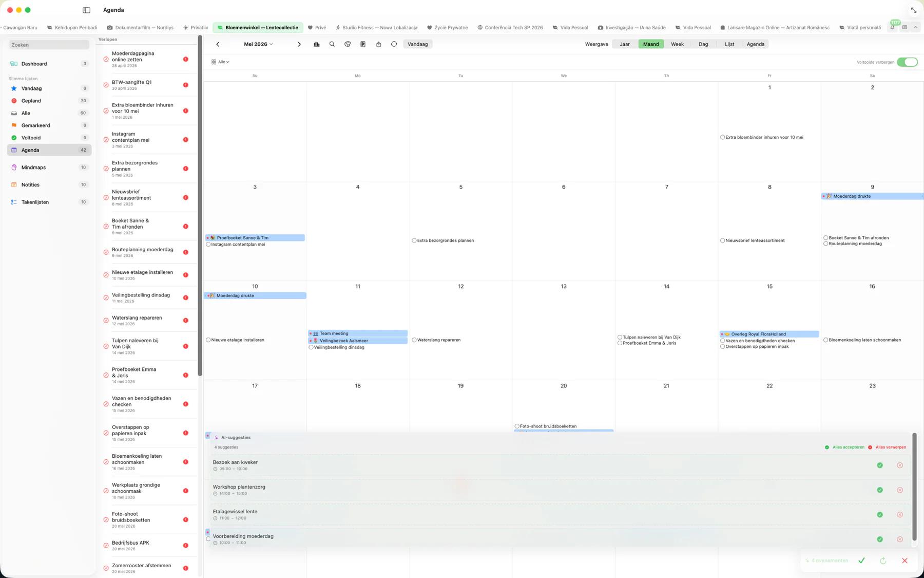
Task: Click the overdue list vertical scrollbar
Action: tap(200, 206)
